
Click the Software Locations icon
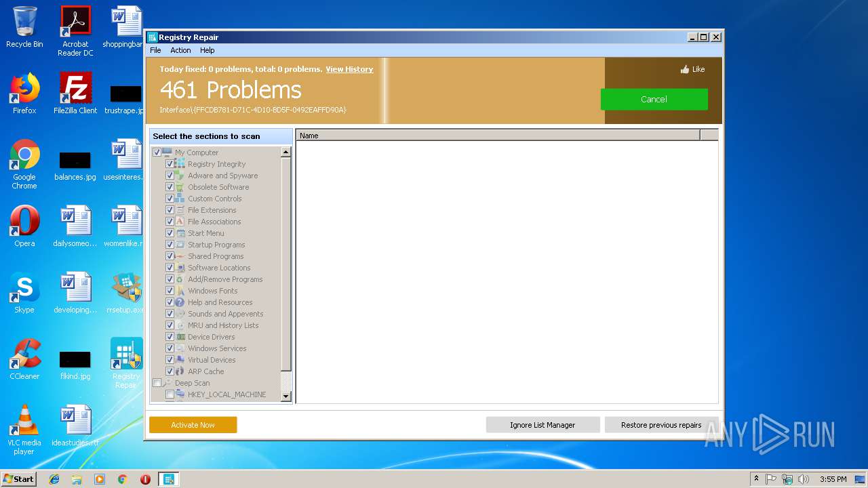[180, 268]
